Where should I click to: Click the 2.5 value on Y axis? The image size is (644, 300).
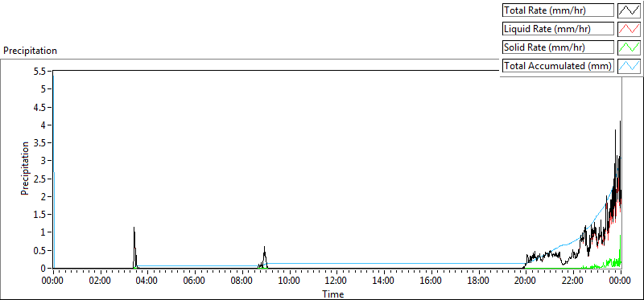click(43, 179)
